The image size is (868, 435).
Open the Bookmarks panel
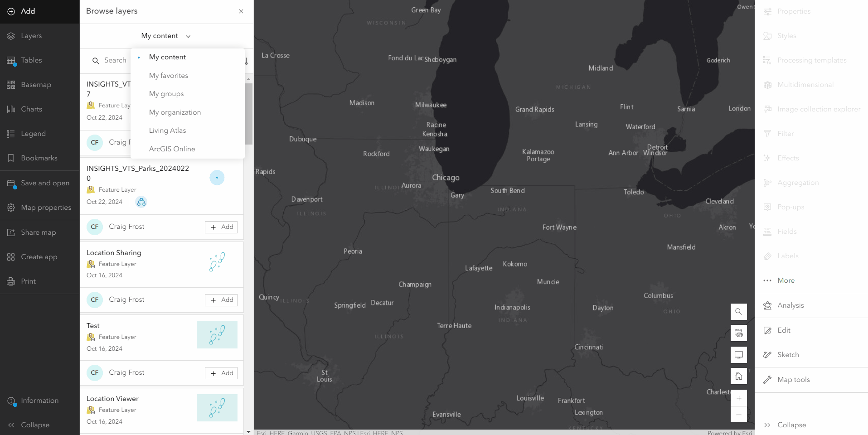39,158
